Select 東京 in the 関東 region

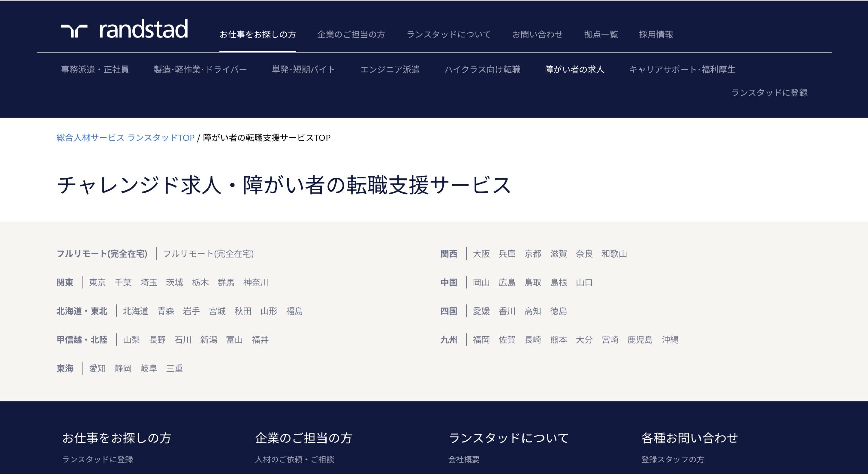click(x=97, y=282)
